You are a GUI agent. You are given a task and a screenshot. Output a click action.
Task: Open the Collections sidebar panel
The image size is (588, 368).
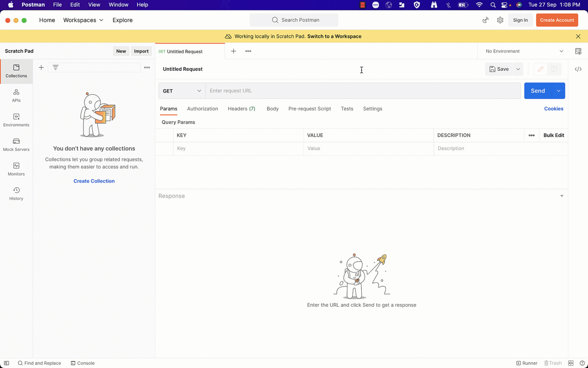click(16, 71)
